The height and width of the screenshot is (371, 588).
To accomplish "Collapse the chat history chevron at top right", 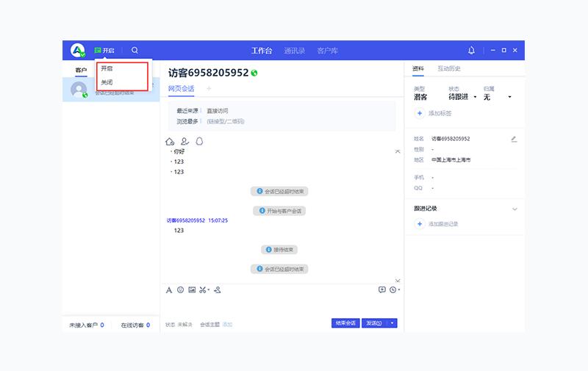I will 398,151.
